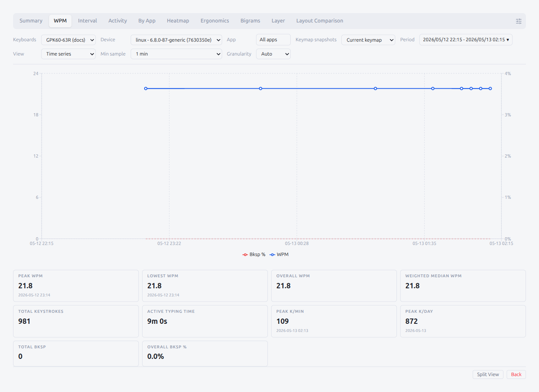This screenshot has height=392, width=539.
Task: Open the Device dropdown linux - 6.8.0-87-generic
Action: [176, 40]
